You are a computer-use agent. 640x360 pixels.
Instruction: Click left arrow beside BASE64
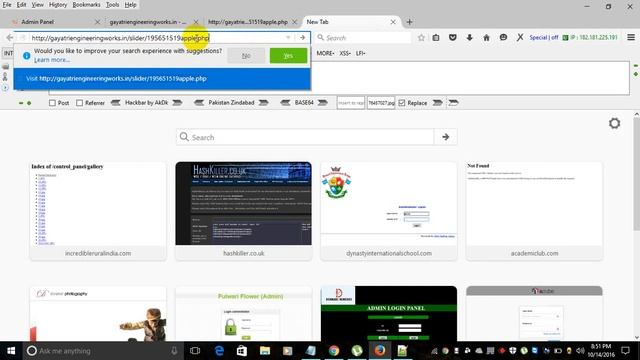click(285, 103)
